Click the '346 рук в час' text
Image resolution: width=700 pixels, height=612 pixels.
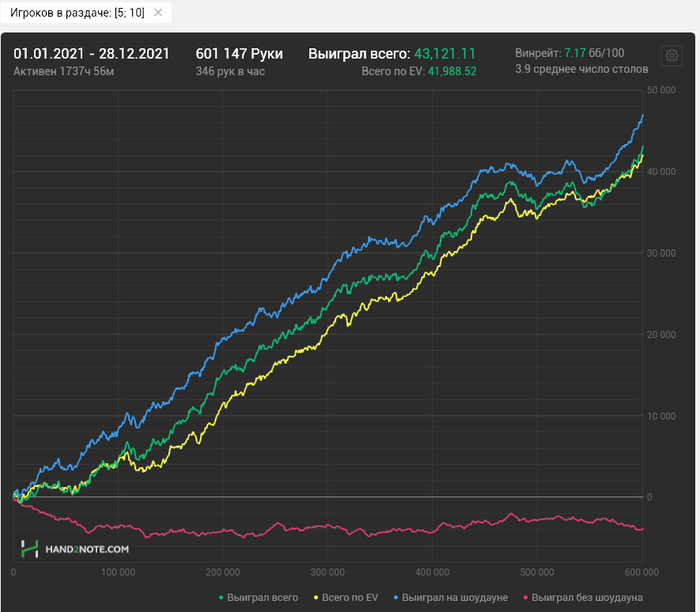pos(230,71)
